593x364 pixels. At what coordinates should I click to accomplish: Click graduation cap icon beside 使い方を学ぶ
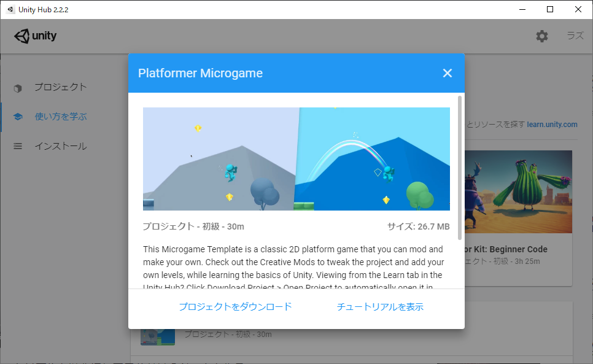pyautogui.click(x=18, y=117)
